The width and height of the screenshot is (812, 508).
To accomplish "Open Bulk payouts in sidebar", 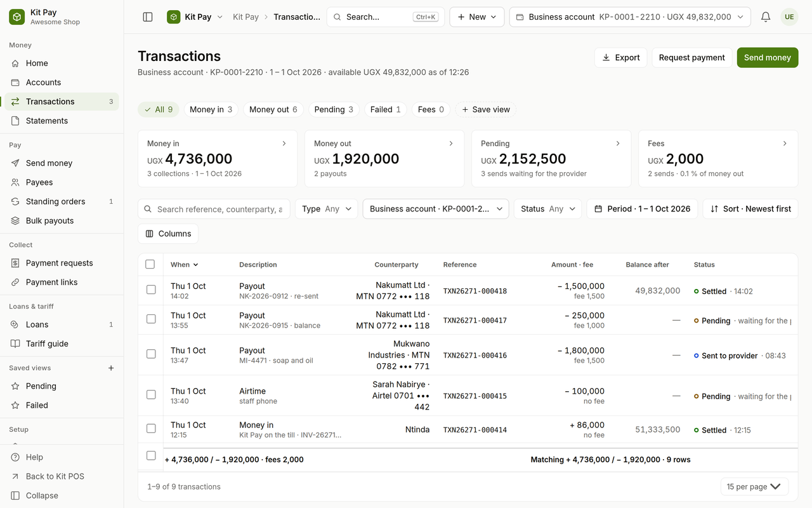I will tap(62, 220).
